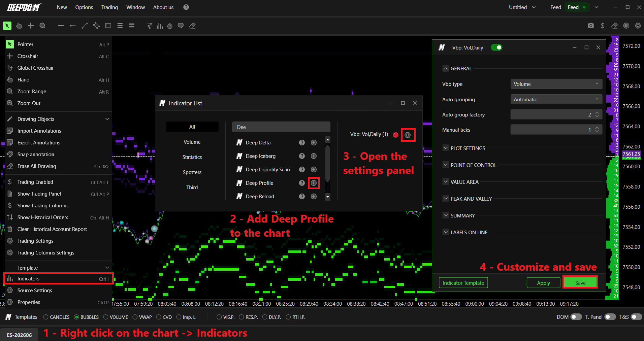Collapse the GENERAL section
Viewport: 644px width, 341px height.
pyautogui.click(x=446, y=68)
